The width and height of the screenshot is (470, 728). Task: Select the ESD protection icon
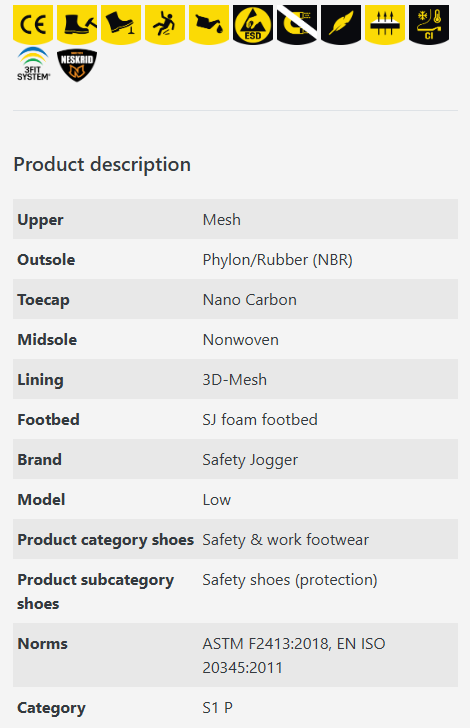253,25
